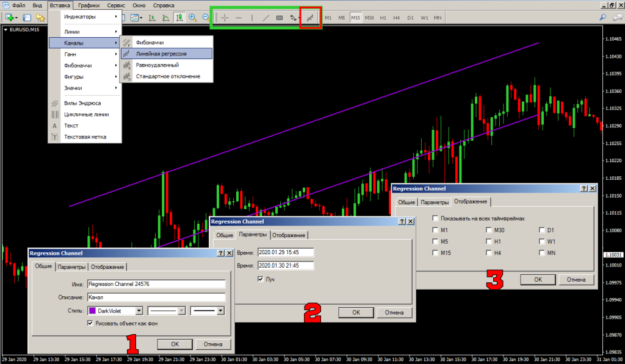The height and width of the screenshot is (364, 625).
Task: Open the Navigator folder-star icon
Action: [40, 18]
